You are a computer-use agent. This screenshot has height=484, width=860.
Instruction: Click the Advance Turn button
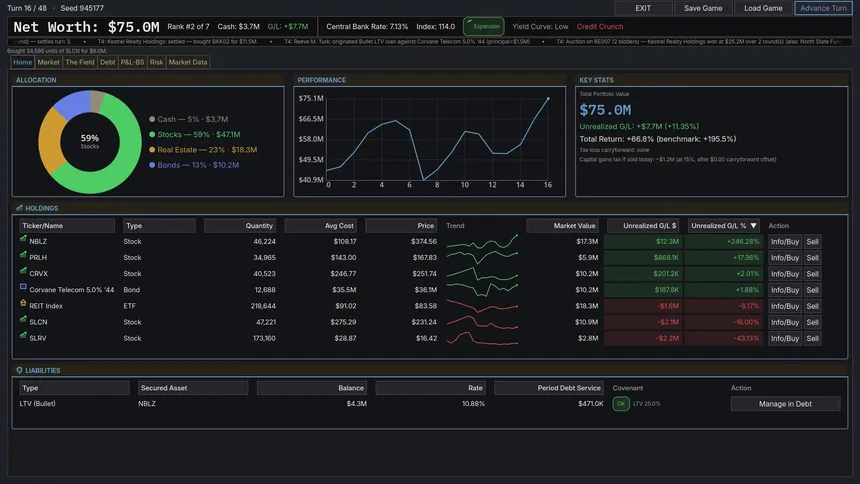click(823, 8)
